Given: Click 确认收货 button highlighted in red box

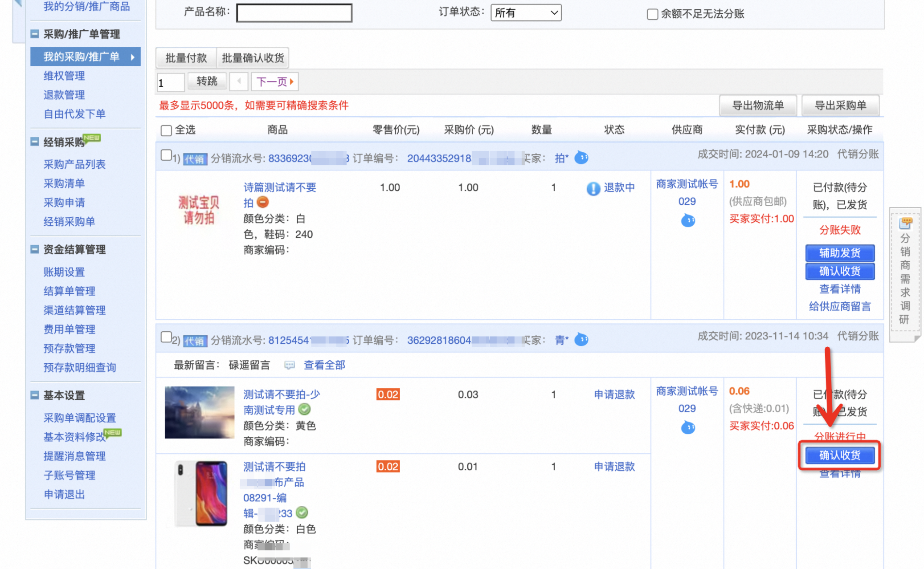Looking at the screenshot, I should 839,455.
